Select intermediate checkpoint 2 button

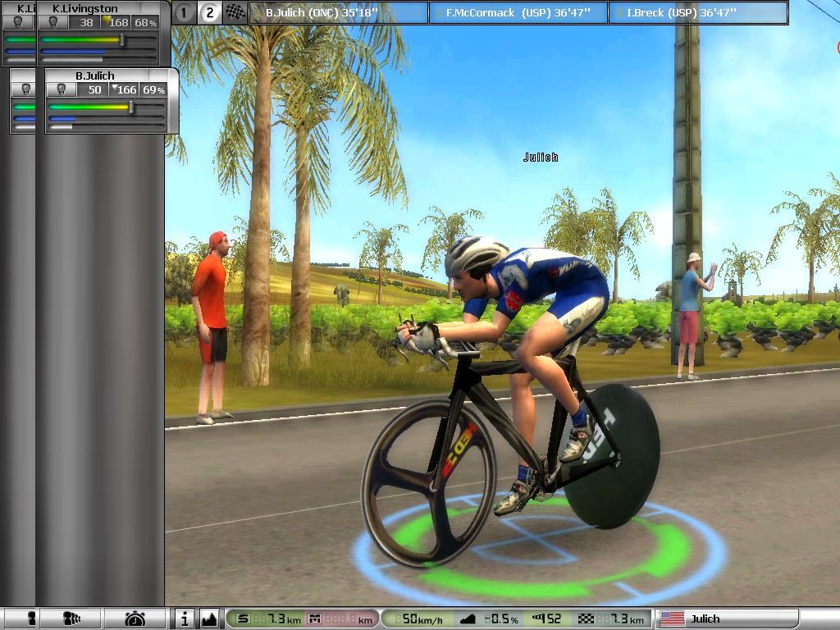tap(210, 12)
